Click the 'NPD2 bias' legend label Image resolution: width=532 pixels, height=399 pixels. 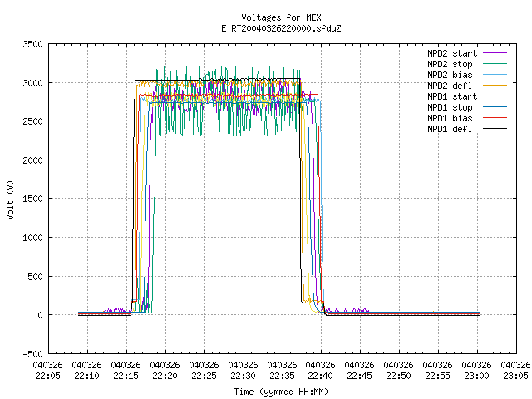[450, 75]
